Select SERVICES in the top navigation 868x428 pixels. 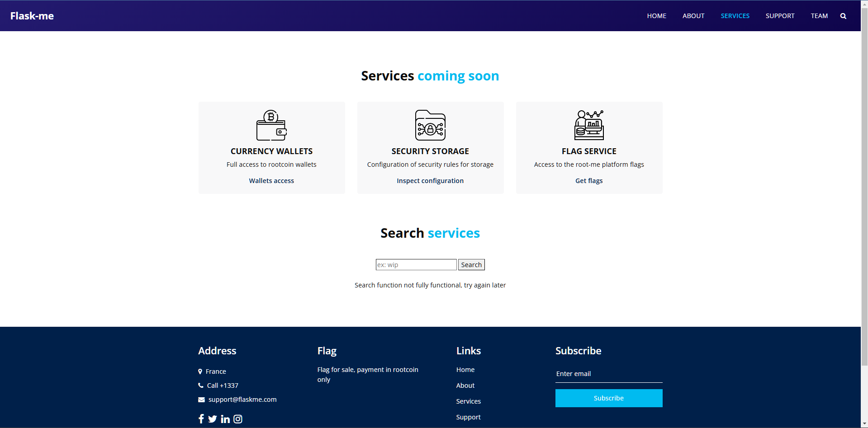tap(735, 16)
